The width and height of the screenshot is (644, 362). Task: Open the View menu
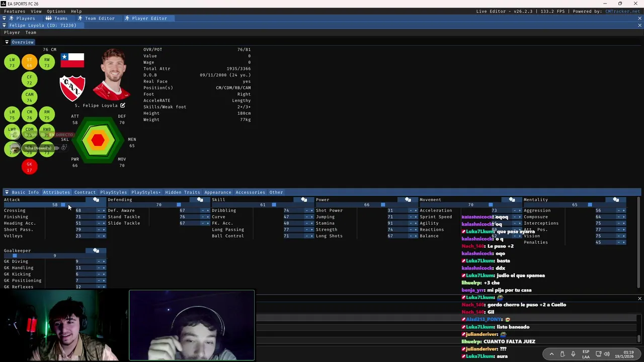(36, 11)
